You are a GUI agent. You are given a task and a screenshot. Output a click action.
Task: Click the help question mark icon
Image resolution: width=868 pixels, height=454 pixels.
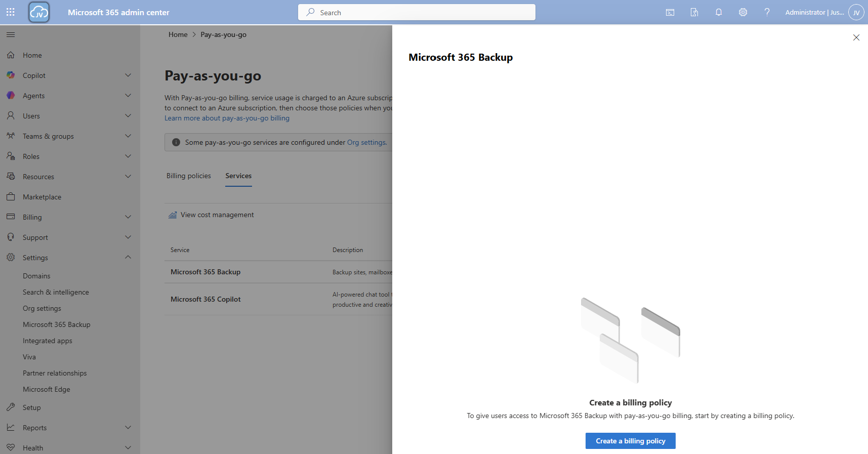click(x=767, y=12)
